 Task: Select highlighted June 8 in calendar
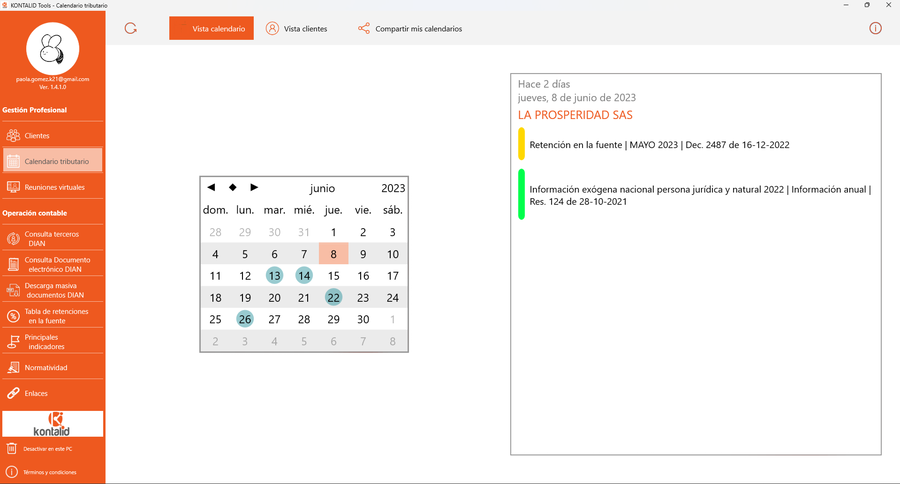pos(333,254)
